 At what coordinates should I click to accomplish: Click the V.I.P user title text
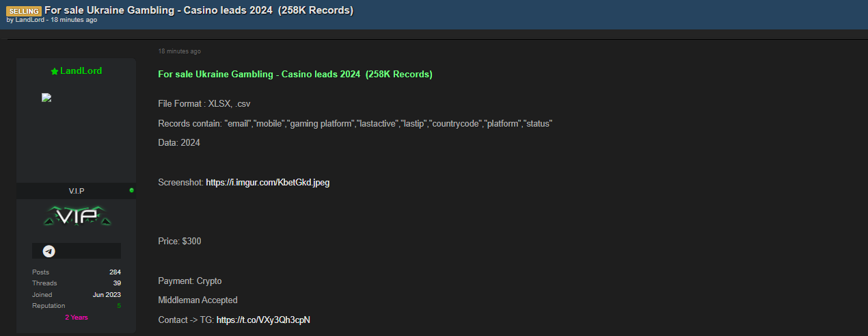point(77,191)
